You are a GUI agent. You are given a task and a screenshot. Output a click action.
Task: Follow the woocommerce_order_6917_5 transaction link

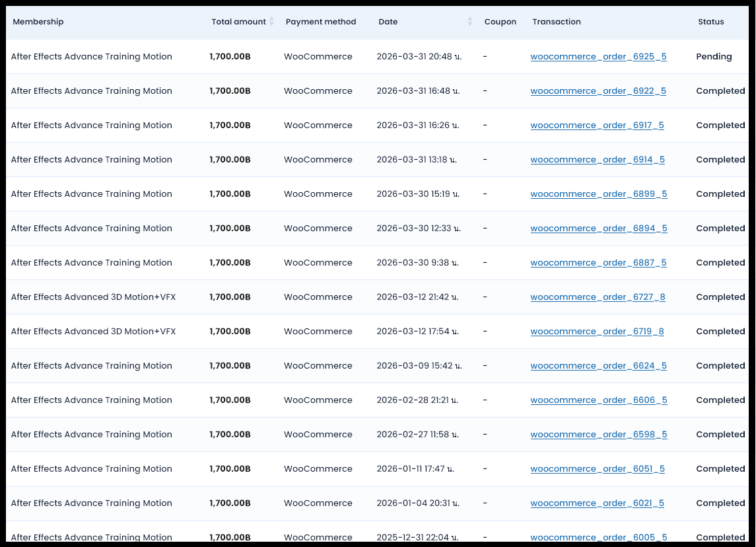click(597, 126)
